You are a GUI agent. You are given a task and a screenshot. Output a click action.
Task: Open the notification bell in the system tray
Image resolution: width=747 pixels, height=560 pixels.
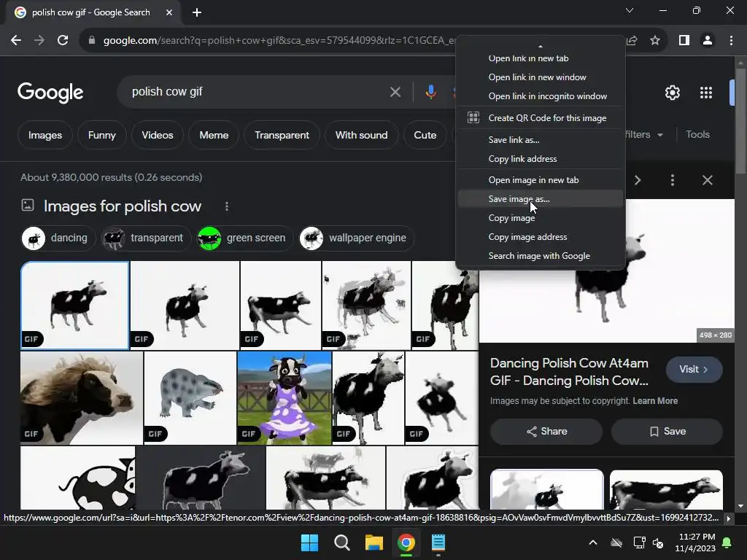(727, 542)
